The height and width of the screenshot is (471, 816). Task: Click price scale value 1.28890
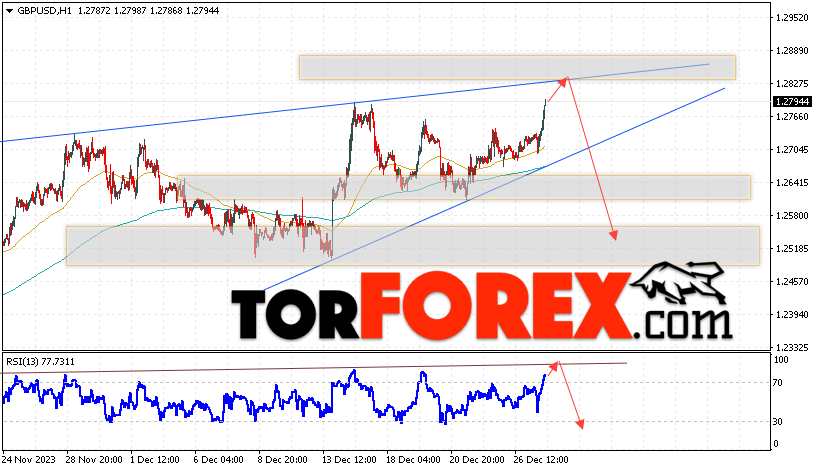coord(792,50)
